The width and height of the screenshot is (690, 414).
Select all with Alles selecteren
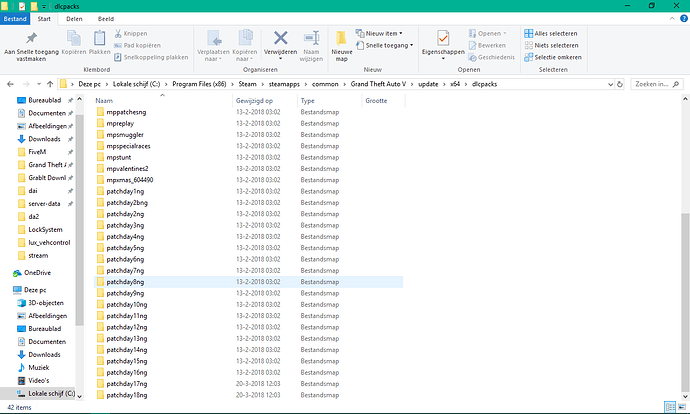point(551,33)
